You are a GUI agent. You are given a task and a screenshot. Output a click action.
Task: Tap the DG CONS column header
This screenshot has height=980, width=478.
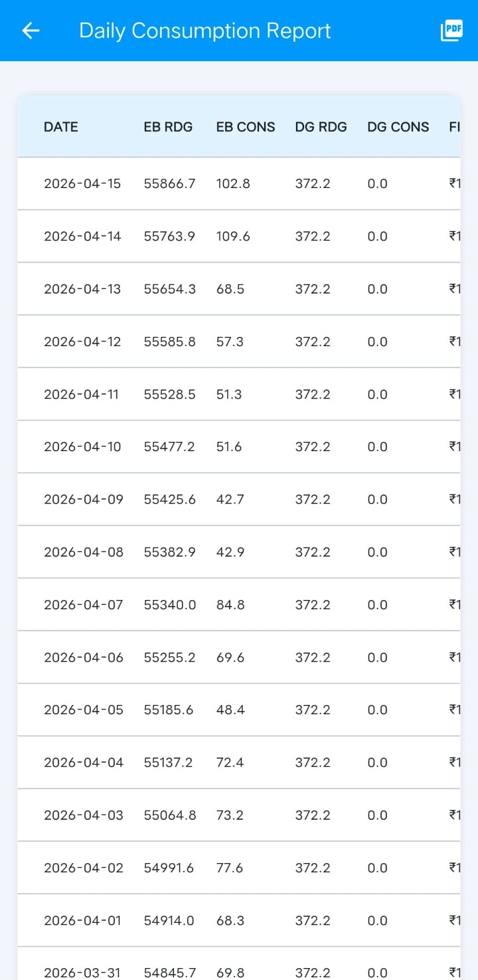[398, 127]
